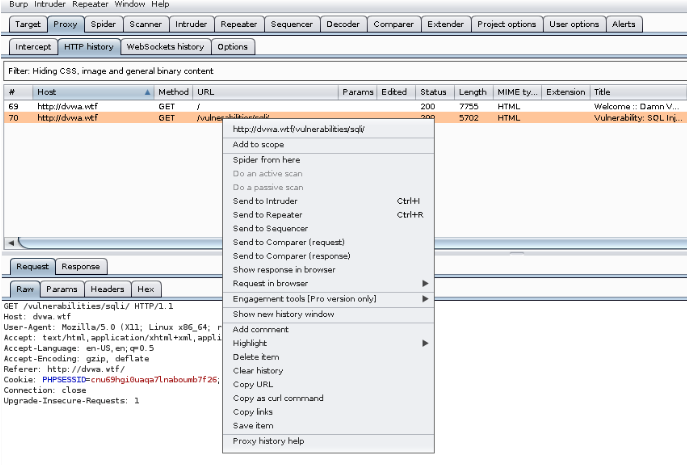Viewport: 688px width, 465px height.
Task: Sort by the URL column header
Action: [265, 92]
